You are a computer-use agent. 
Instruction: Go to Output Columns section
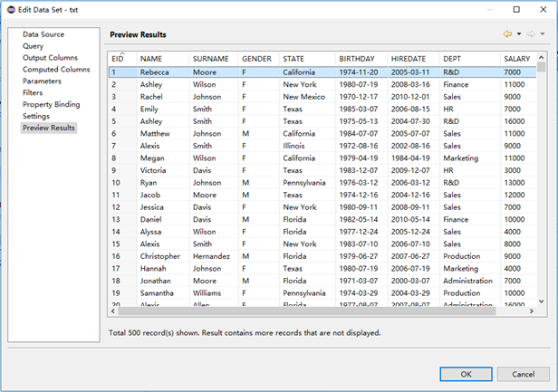pos(51,58)
